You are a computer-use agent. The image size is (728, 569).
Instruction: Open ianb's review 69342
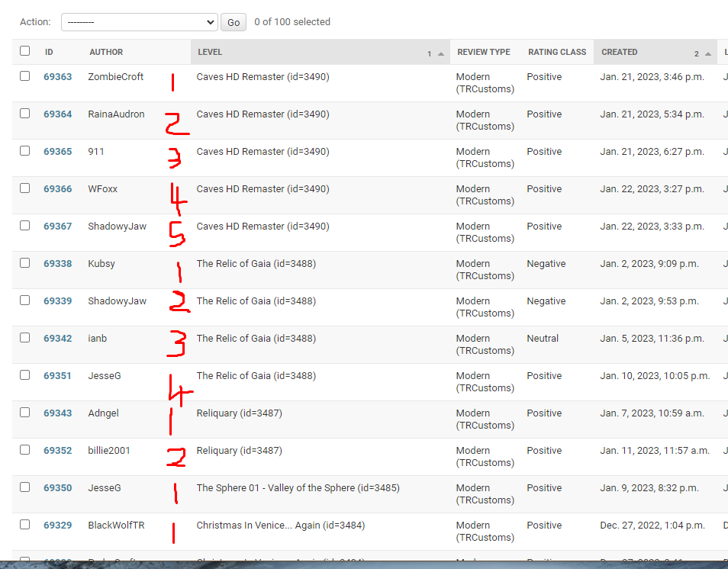point(57,338)
